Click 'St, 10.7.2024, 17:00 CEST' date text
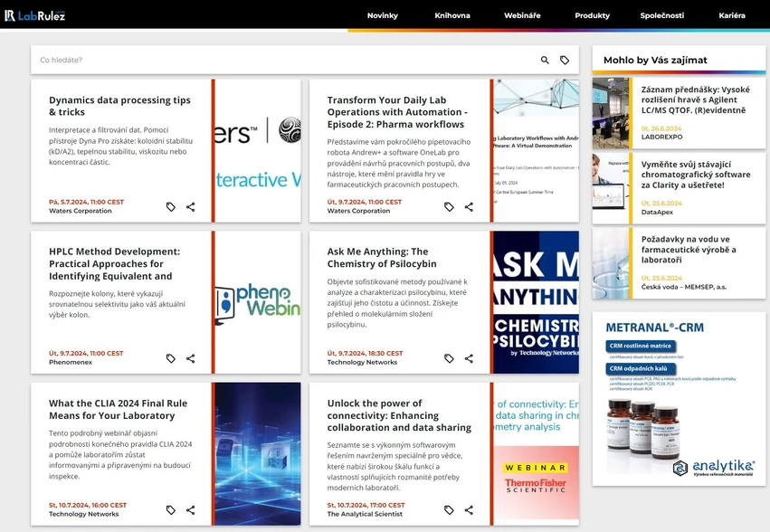The height and width of the screenshot is (532, 770). coord(366,505)
